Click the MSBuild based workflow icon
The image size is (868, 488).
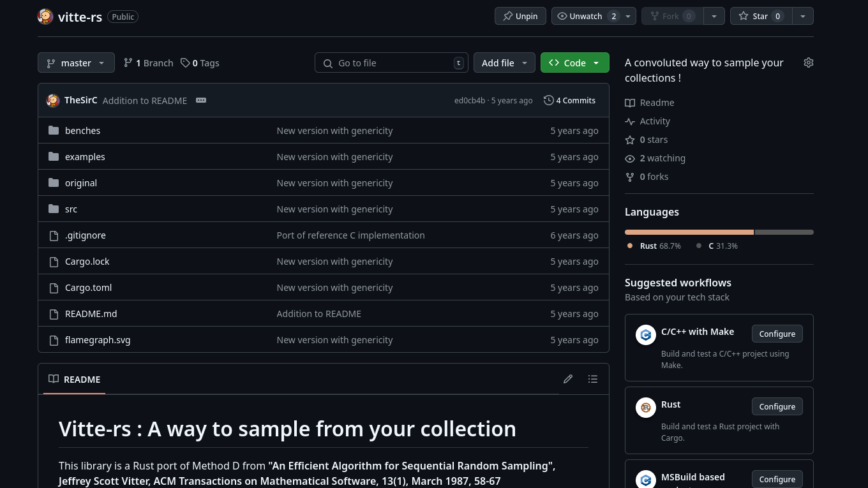(x=646, y=480)
